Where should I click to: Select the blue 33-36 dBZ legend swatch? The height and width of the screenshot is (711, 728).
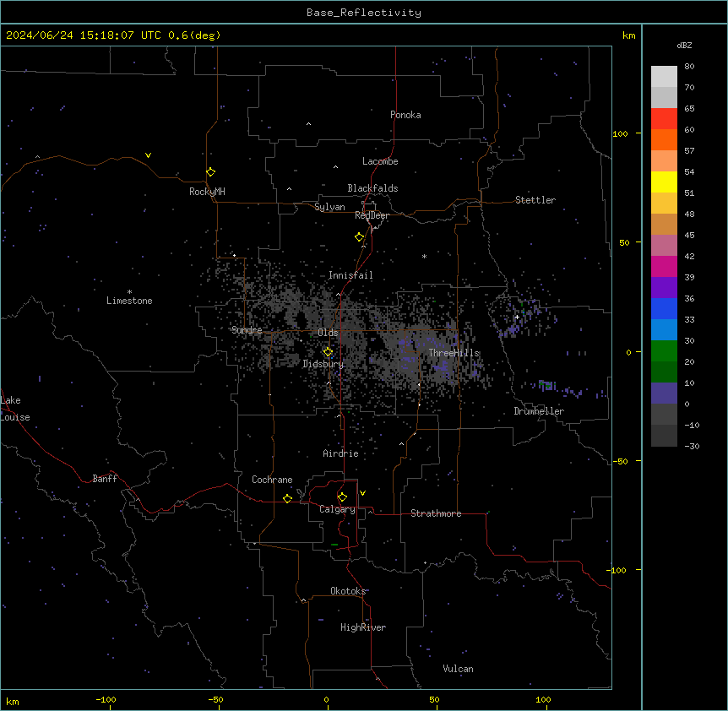tap(664, 308)
